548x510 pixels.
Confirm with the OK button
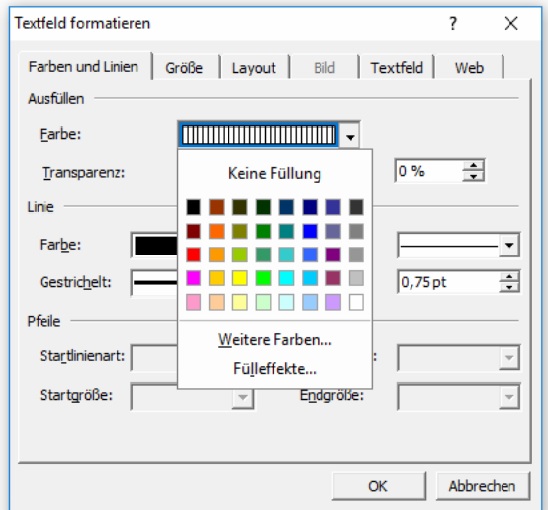pyautogui.click(x=378, y=486)
